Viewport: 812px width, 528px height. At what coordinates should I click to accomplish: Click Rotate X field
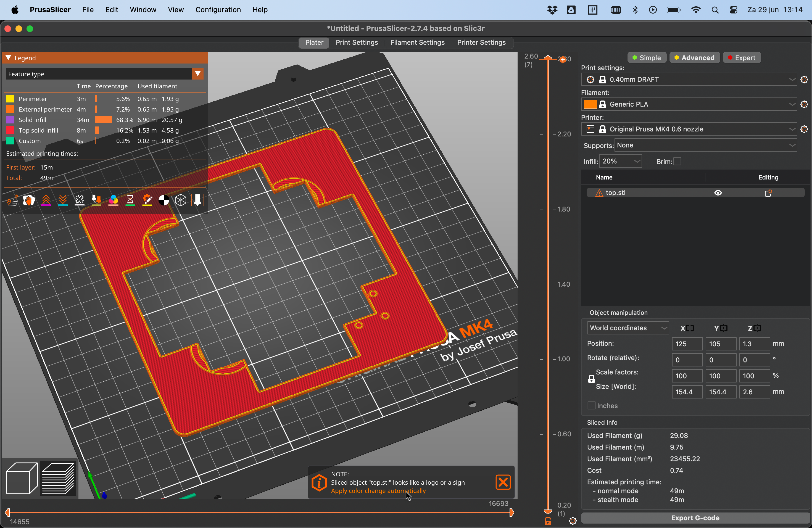pyautogui.click(x=687, y=360)
